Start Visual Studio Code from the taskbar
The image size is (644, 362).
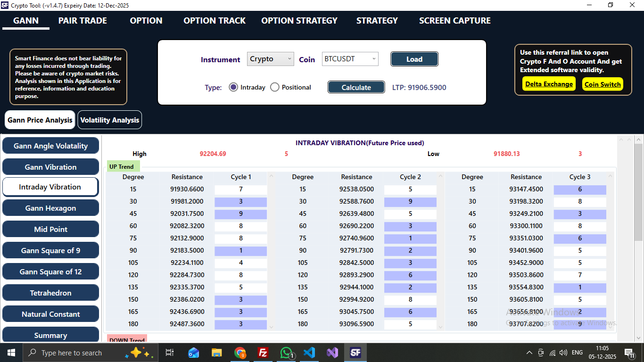point(309,352)
